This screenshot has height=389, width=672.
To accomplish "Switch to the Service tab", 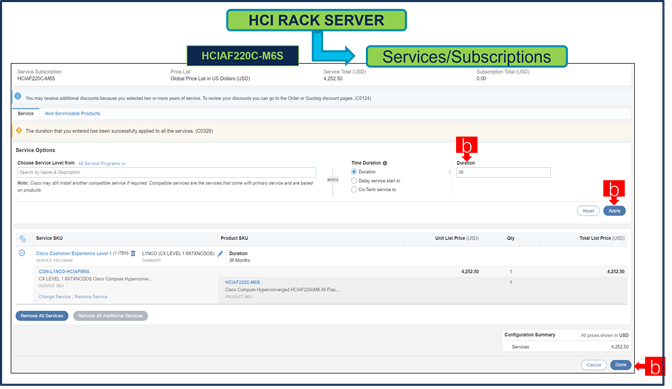I will click(x=26, y=114).
